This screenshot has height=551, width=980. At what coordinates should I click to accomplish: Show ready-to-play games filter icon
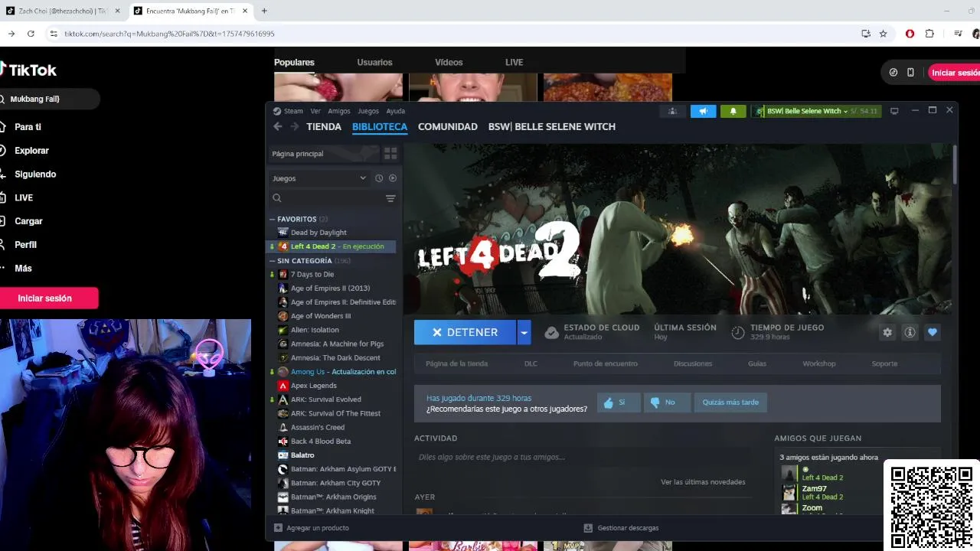[x=393, y=178]
